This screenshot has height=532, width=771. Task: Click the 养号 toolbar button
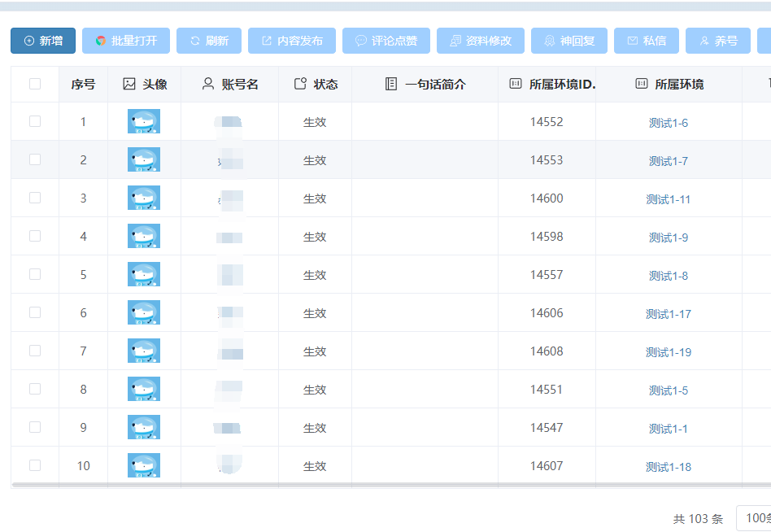(717, 40)
